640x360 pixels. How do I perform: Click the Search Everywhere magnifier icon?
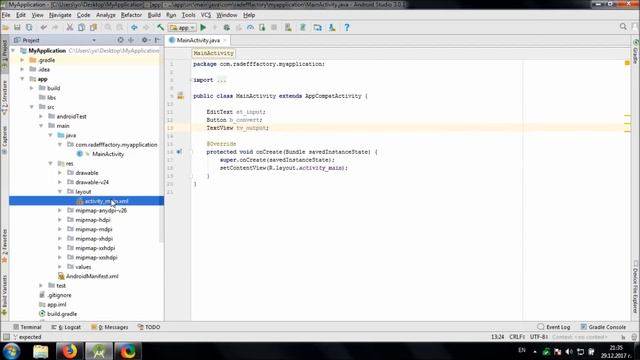[623, 27]
